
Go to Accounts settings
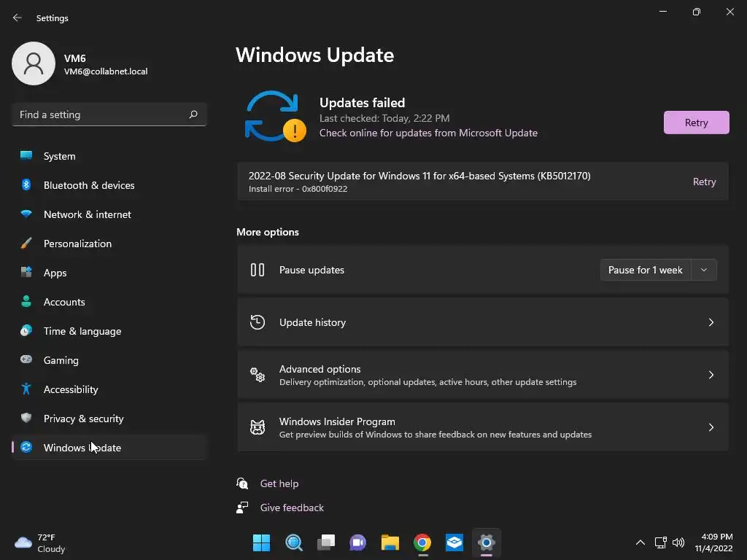click(x=109, y=302)
